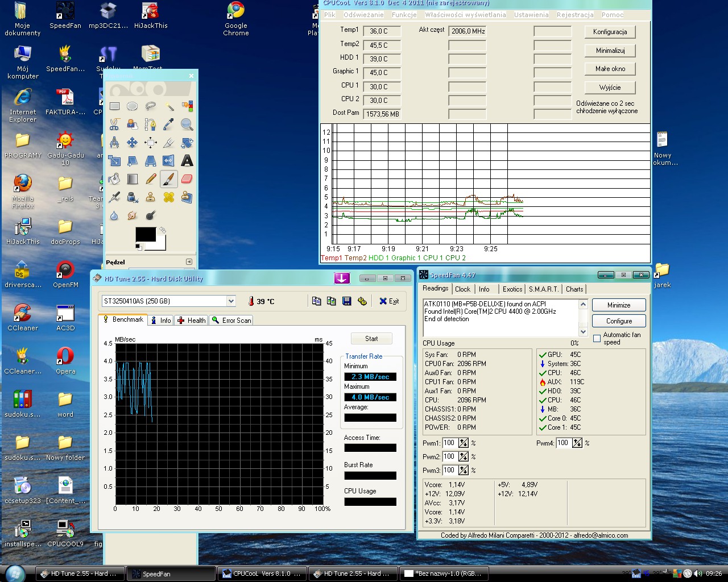The width and height of the screenshot is (728, 582).
Task: Open Google Chrome desktop shortcut
Action: point(236,19)
